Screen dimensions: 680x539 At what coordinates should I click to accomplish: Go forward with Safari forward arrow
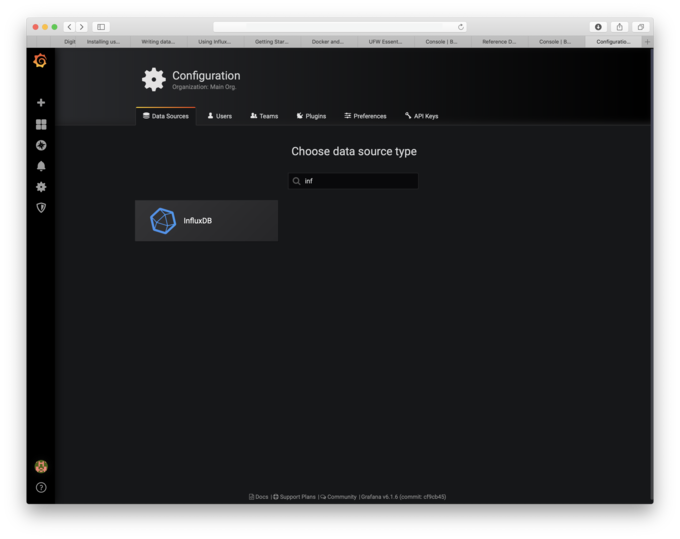[x=82, y=27]
